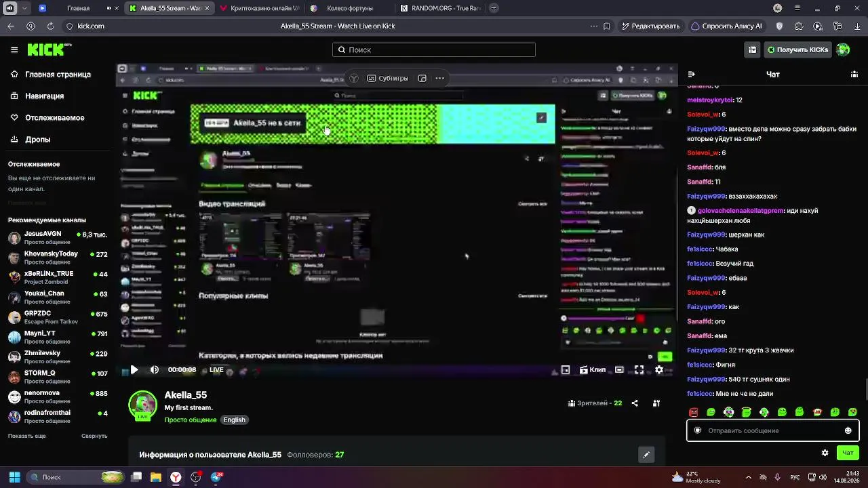Open nenormova recommended channel
The image size is (868, 488).
click(58, 396)
